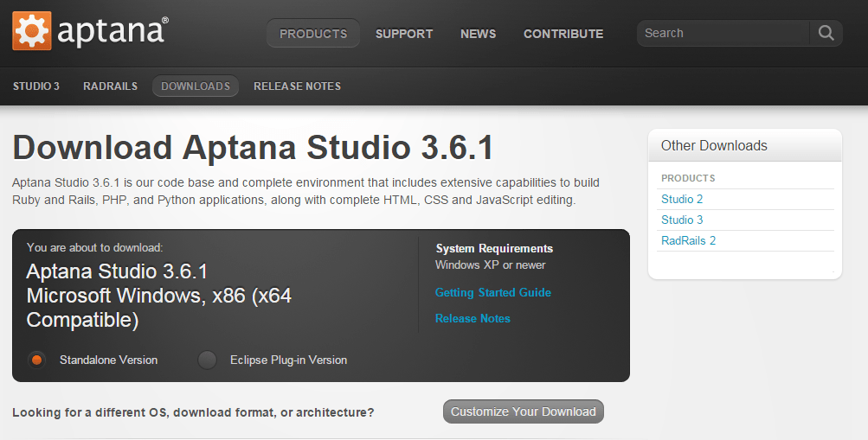Open the Studio 2 link in Other Downloads
This screenshot has height=440, width=868.
682,199
